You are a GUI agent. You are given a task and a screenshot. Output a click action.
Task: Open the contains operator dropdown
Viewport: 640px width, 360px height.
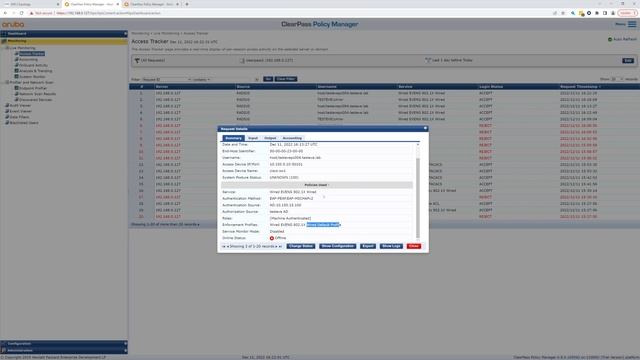(201, 79)
